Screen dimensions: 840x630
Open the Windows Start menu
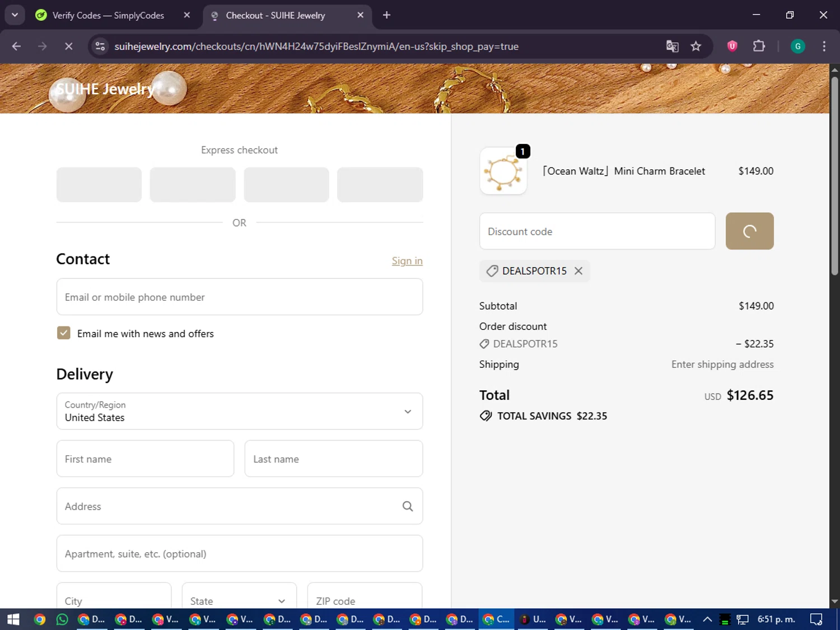click(x=13, y=619)
